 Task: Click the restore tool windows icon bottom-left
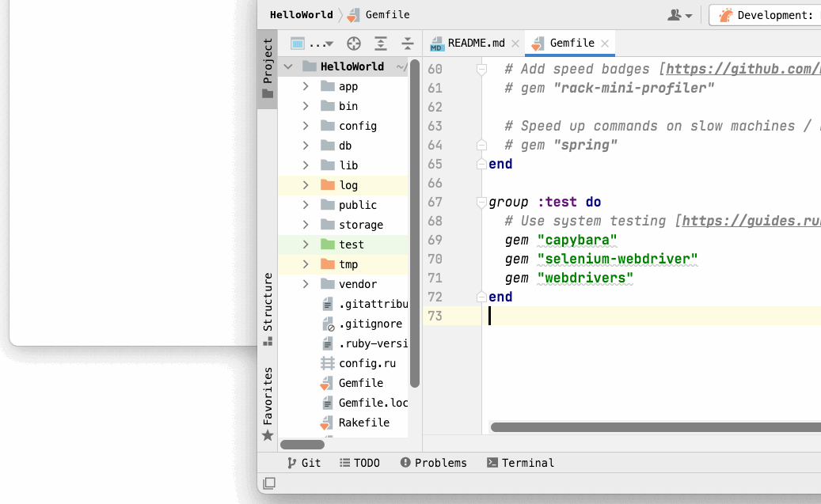click(268, 483)
